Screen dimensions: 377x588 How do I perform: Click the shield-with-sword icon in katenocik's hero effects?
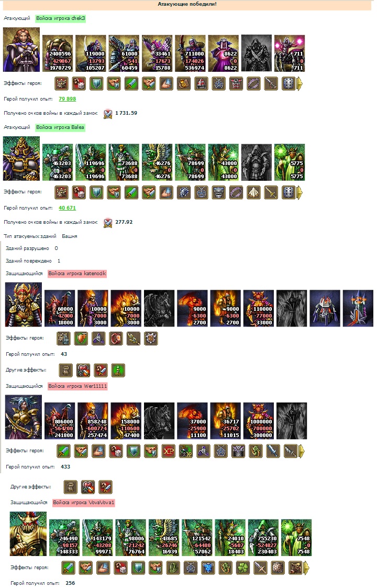(81, 339)
